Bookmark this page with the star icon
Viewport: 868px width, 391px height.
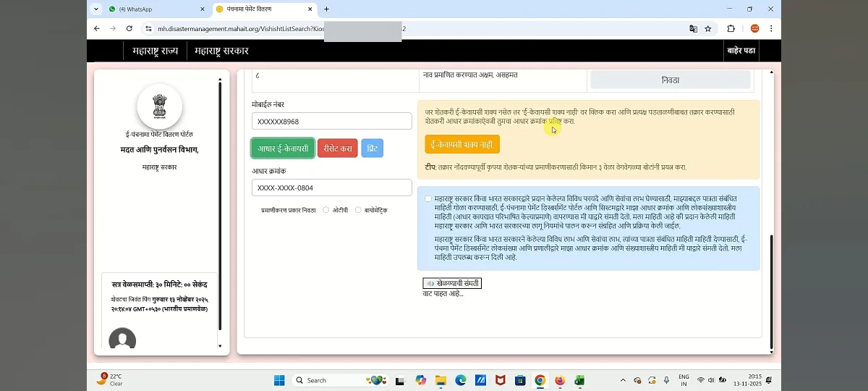[x=708, y=28]
